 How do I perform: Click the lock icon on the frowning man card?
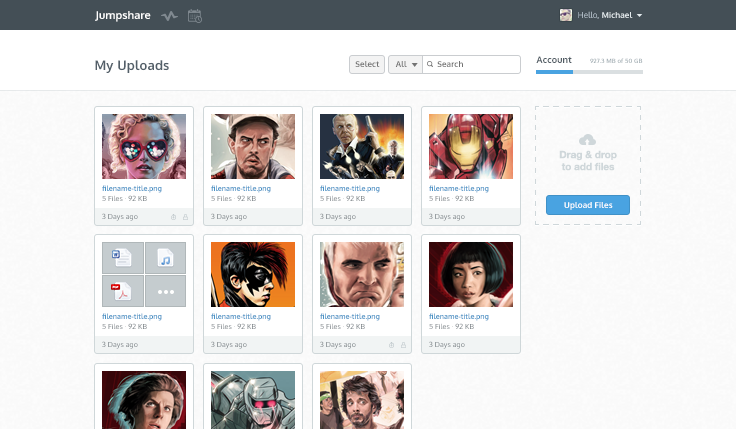(403, 345)
